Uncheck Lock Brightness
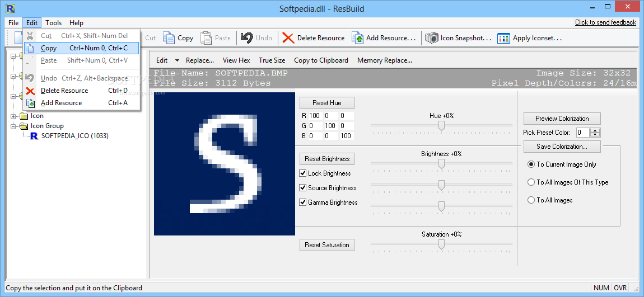 (x=303, y=173)
